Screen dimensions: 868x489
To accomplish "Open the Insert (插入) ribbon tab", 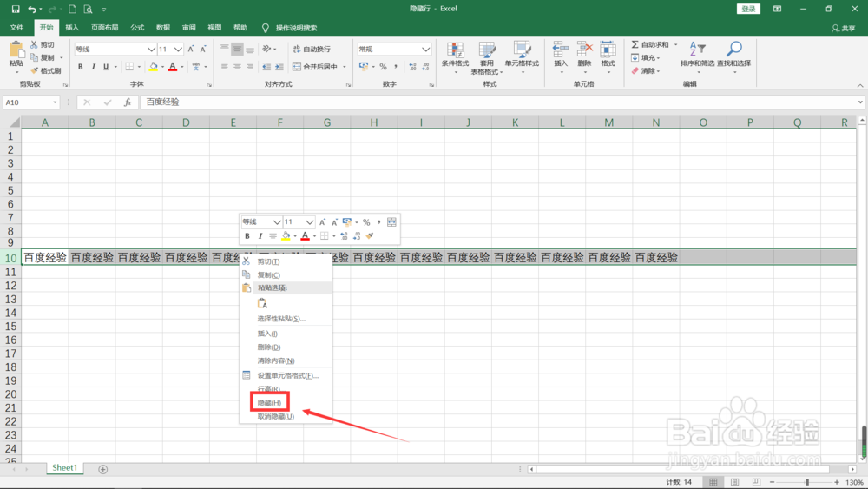I will [x=72, y=28].
